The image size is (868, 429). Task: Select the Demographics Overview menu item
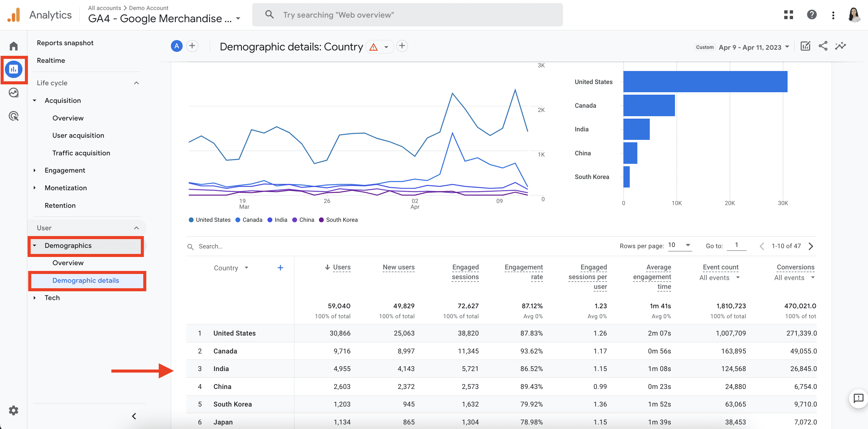pos(68,262)
